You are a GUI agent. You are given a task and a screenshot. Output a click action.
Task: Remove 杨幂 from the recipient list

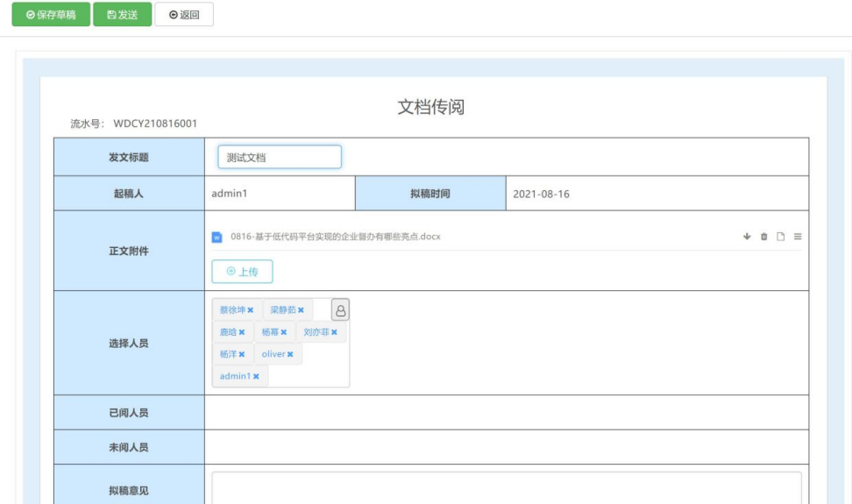283,333
